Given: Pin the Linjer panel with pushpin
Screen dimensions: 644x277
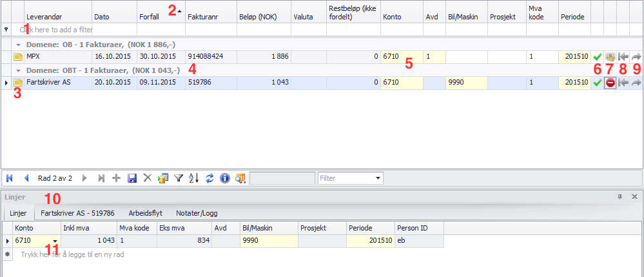Looking at the screenshot, I should (620, 196).
